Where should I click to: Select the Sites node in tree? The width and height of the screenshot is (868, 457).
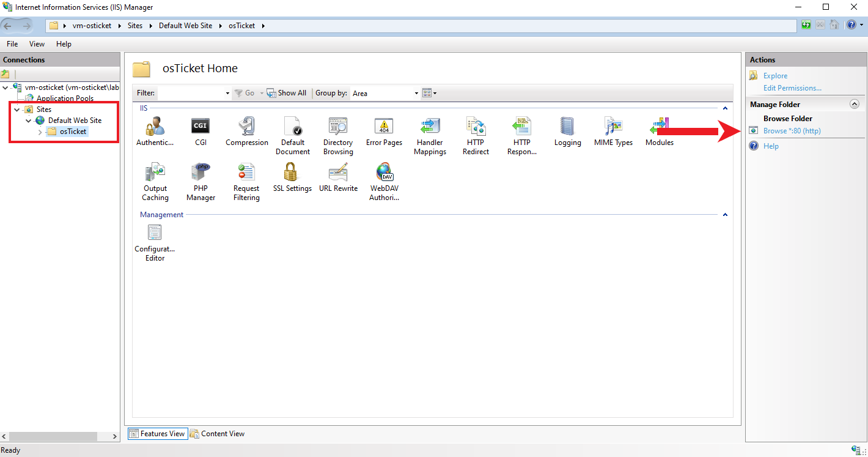click(44, 110)
